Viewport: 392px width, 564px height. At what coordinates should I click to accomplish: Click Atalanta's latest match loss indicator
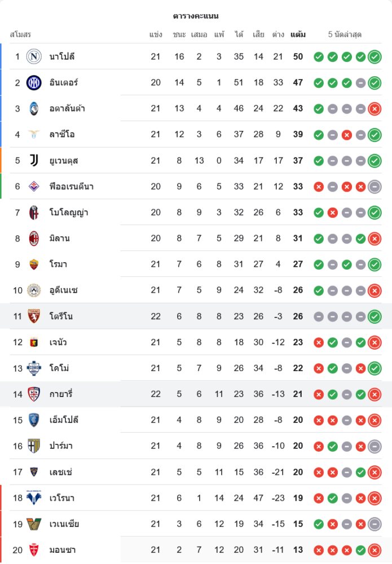click(375, 109)
